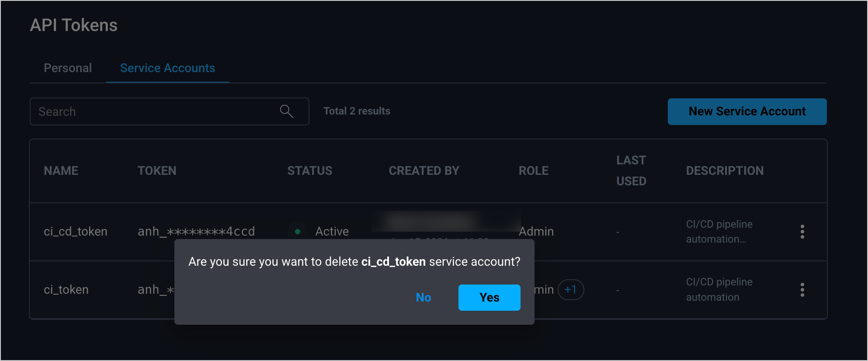Viewport: 868px width, 361px height.
Task: Click the New Service Account button
Action: tap(747, 111)
